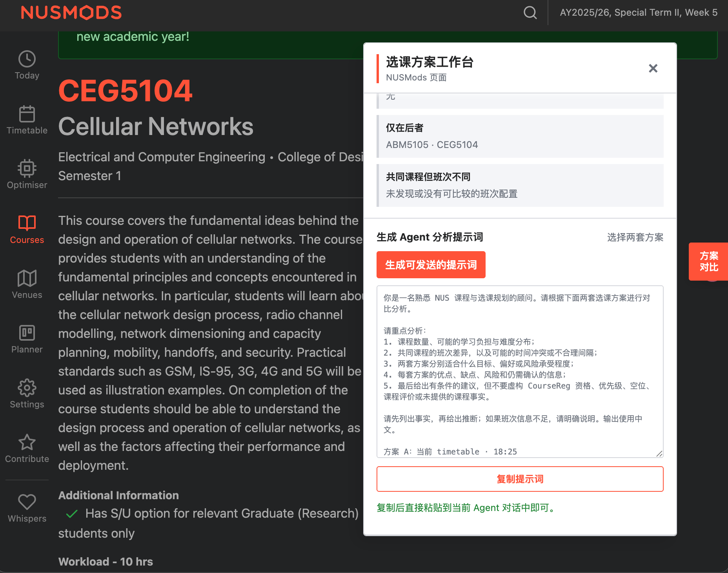This screenshot has height=573, width=728.
Task: Open the Whispers heart icon
Action: pyautogui.click(x=27, y=502)
